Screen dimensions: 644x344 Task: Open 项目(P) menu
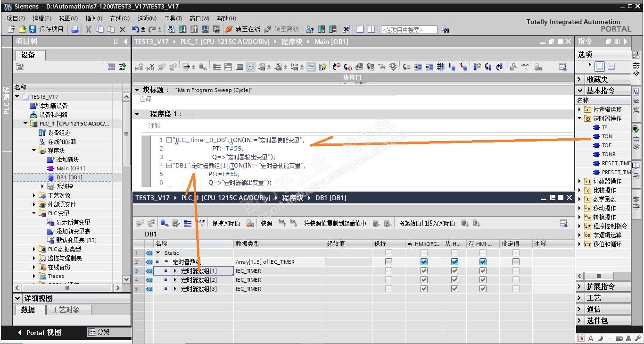point(16,18)
